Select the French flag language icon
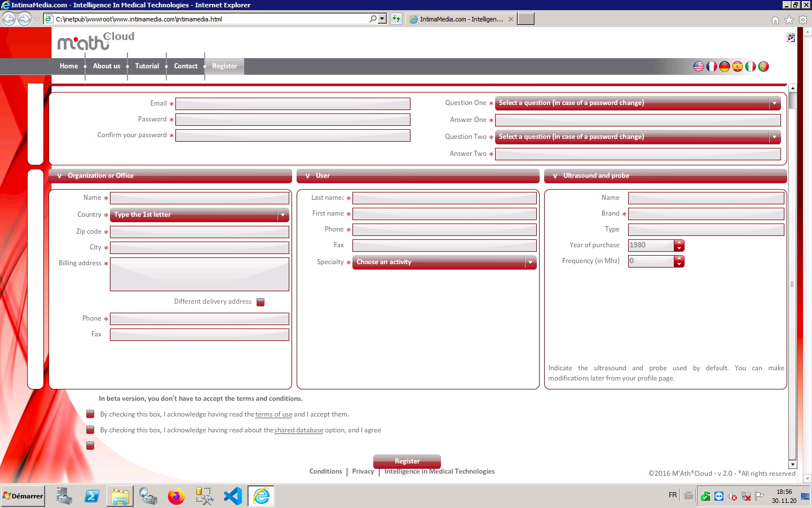This screenshot has width=812, height=508. 712,67
